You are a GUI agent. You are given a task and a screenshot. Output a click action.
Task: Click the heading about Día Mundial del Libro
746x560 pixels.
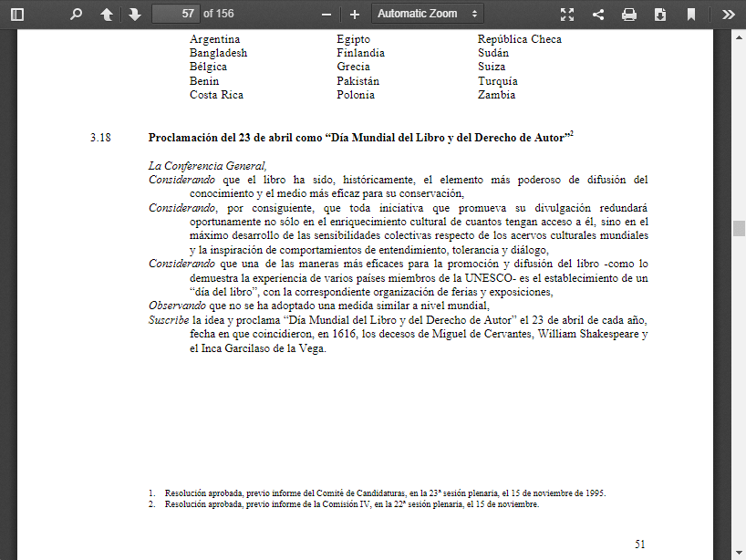[360, 137]
